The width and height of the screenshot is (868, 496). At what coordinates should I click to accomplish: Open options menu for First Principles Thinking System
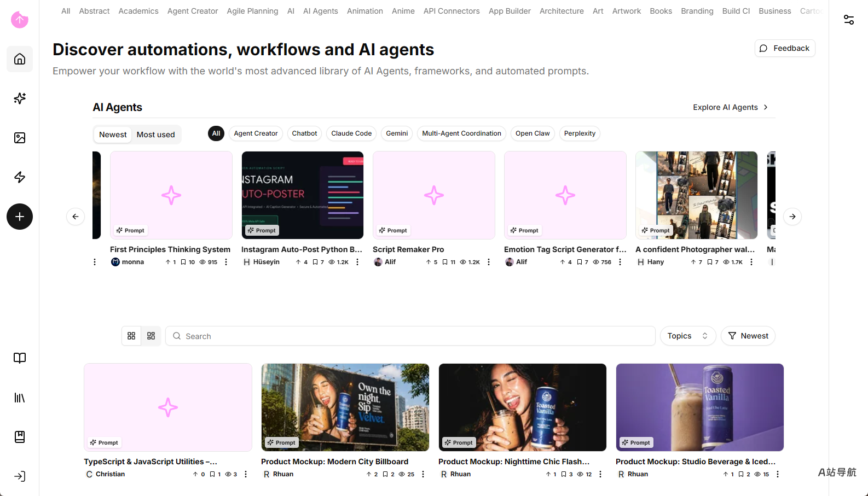(x=226, y=262)
